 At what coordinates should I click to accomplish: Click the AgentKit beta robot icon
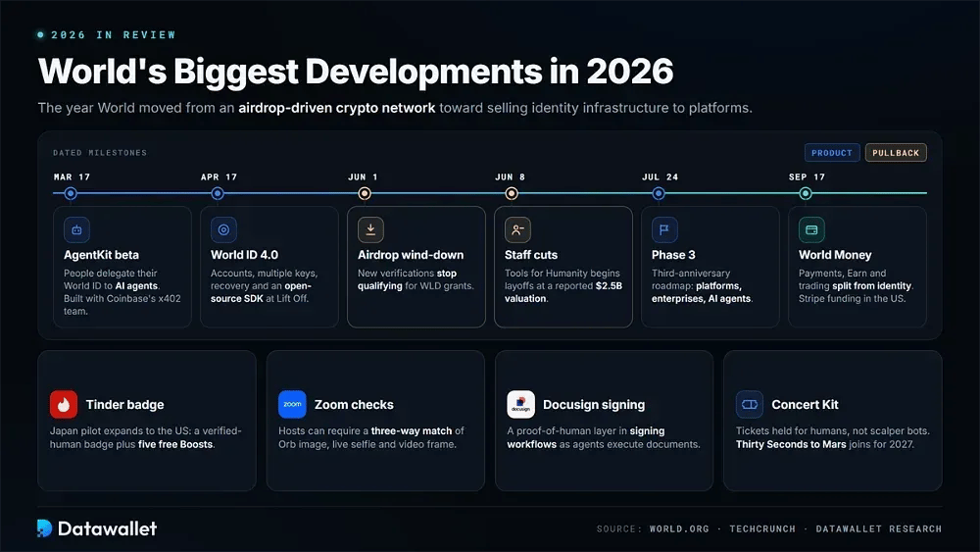point(76,230)
